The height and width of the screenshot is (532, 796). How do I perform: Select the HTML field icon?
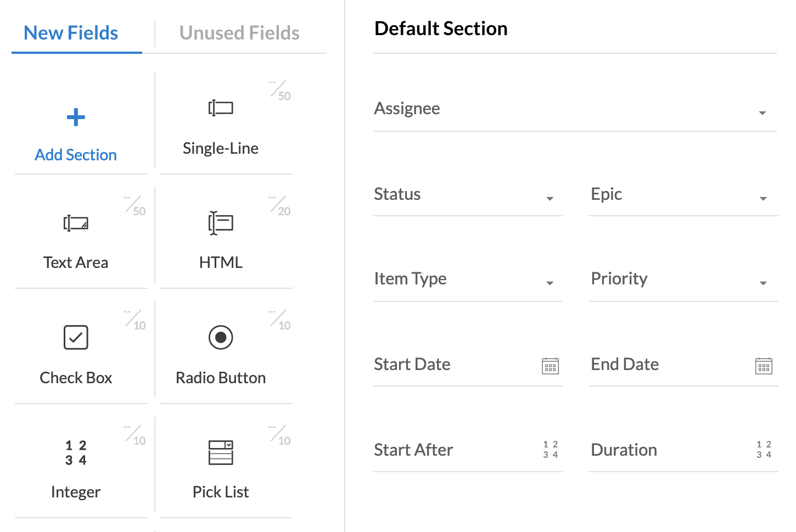[x=221, y=223]
